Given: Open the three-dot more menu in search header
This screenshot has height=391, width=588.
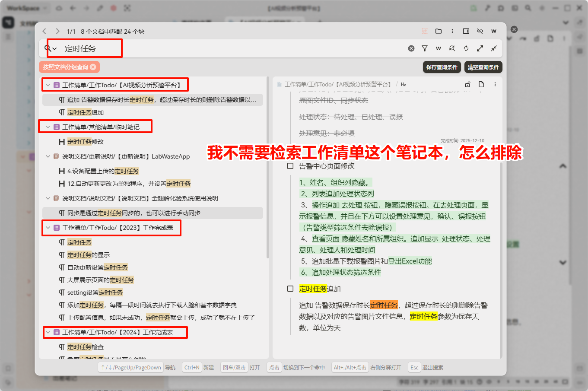Looking at the screenshot, I should click(452, 31).
